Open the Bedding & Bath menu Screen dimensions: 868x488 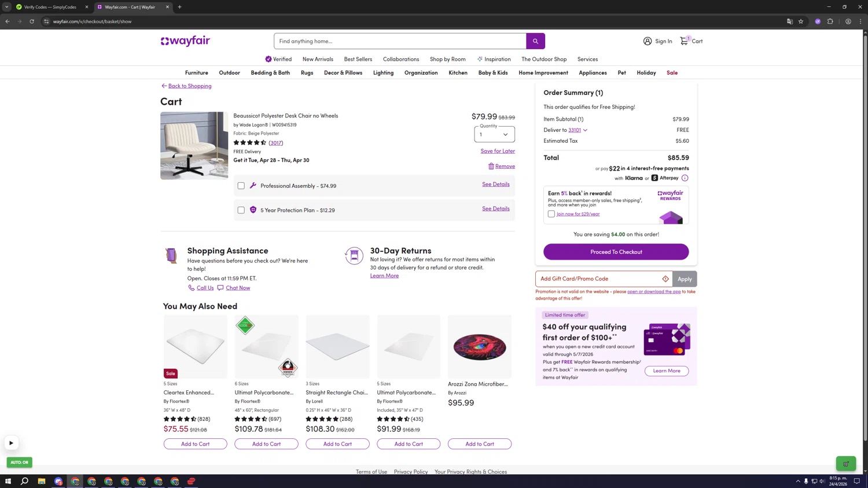pyautogui.click(x=270, y=73)
